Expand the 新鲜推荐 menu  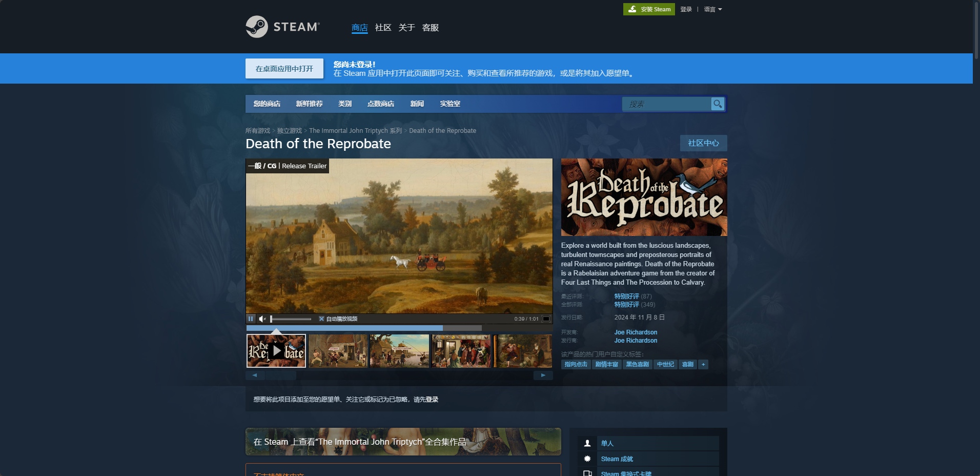[309, 104]
